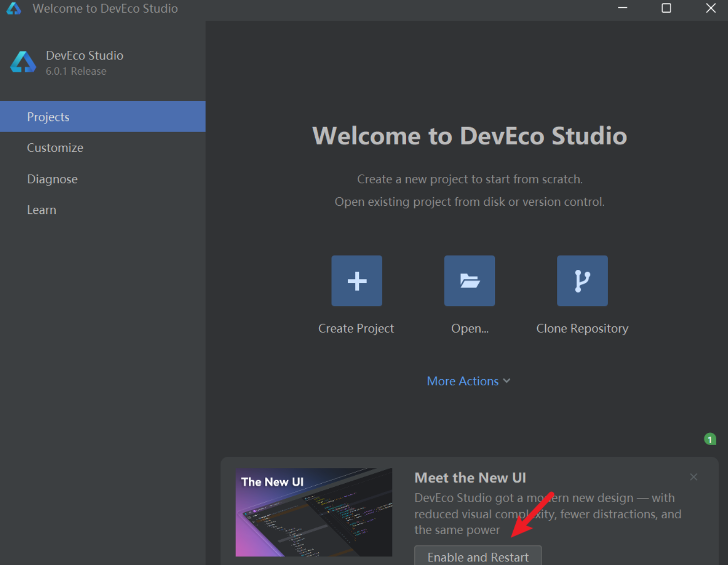The height and width of the screenshot is (565, 728).
Task: Maximize the DevEco Studio window
Action: coord(667,8)
